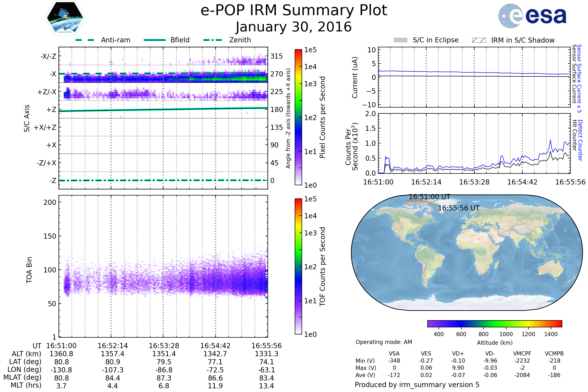
Task: Click the ESA logo
Action: click(x=532, y=16)
